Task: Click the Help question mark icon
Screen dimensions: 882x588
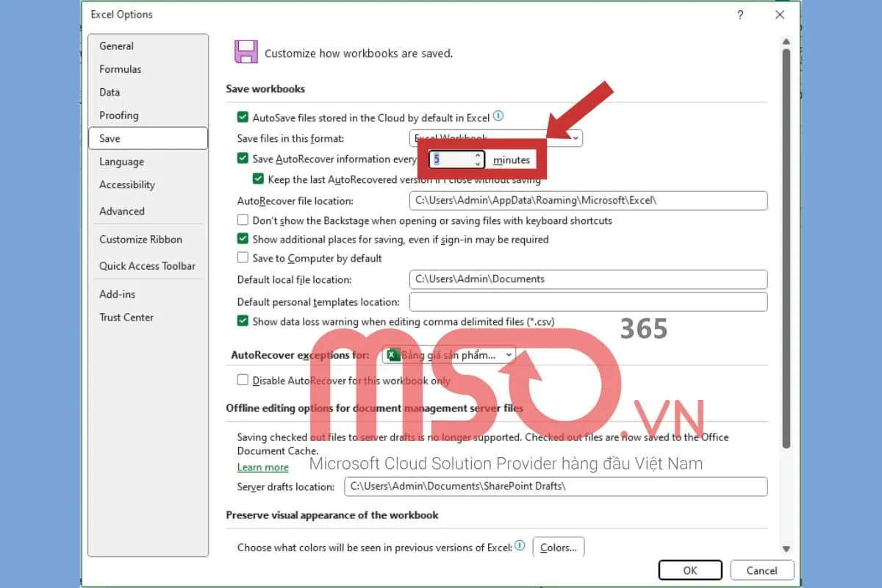Action: point(740,15)
